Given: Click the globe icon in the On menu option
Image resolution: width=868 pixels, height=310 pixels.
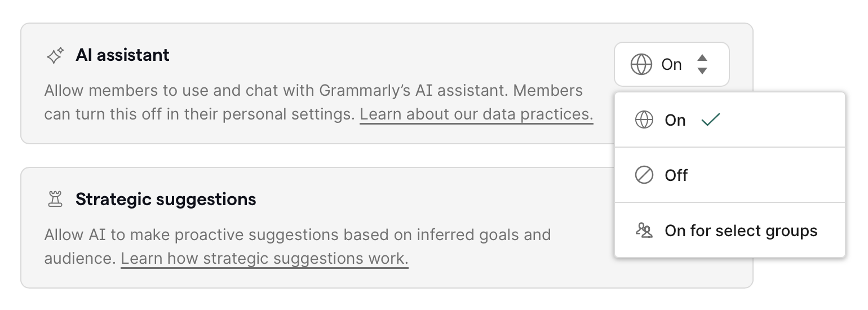Looking at the screenshot, I should click(x=644, y=120).
